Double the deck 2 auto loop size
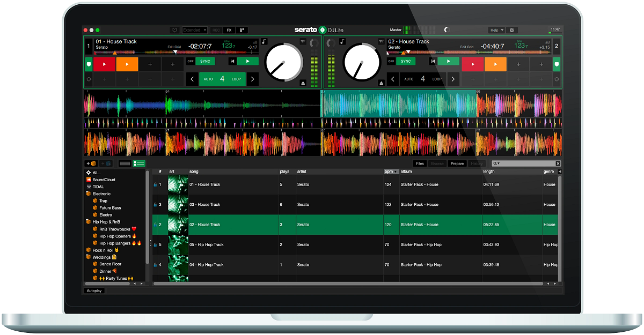644x335 pixels. point(453,79)
